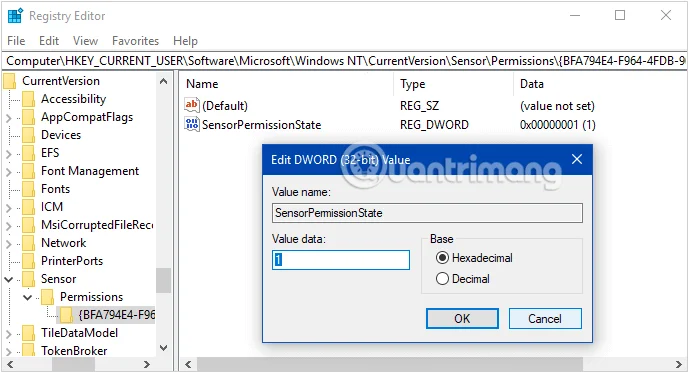Image resolution: width=689 pixels, height=373 pixels.
Task: Open the Help menu
Action: pos(185,41)
